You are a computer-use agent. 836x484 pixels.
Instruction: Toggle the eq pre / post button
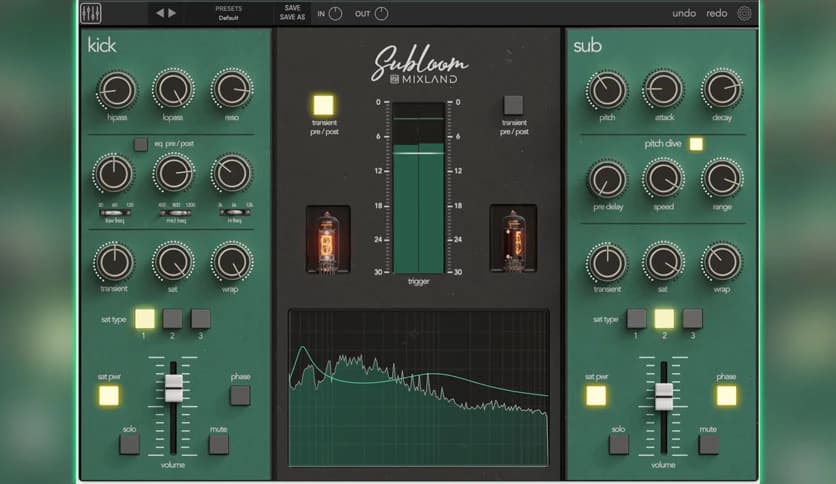click(x=141, y=144)
